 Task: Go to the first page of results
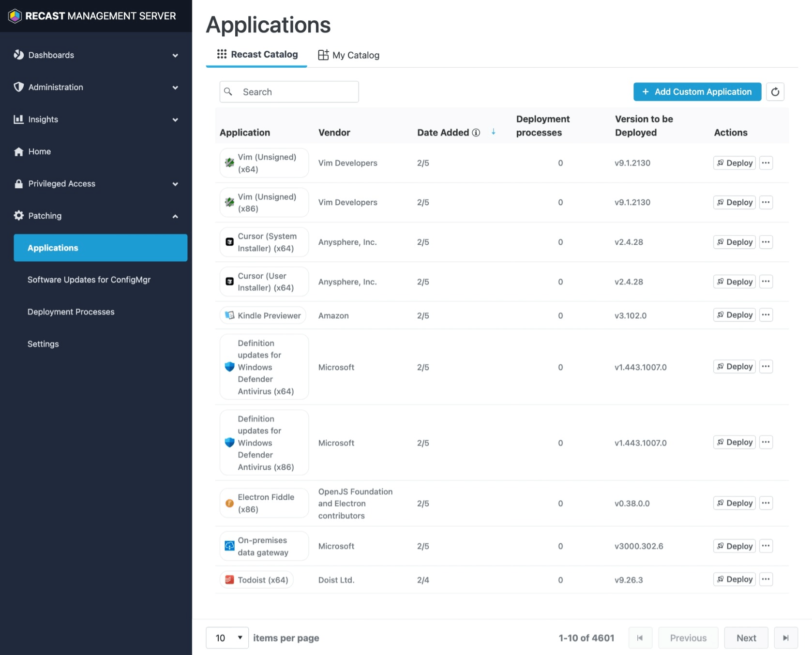(x=640, y=638)
